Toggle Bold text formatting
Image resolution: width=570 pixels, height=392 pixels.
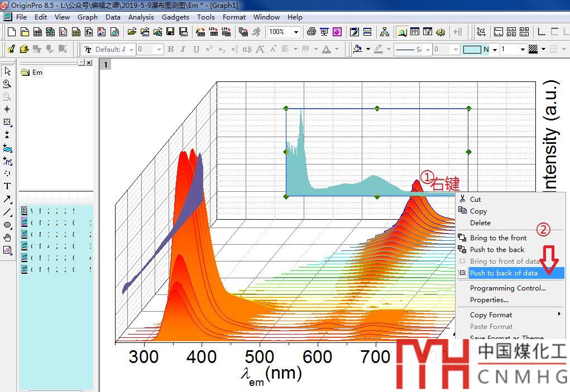(171, 50)
